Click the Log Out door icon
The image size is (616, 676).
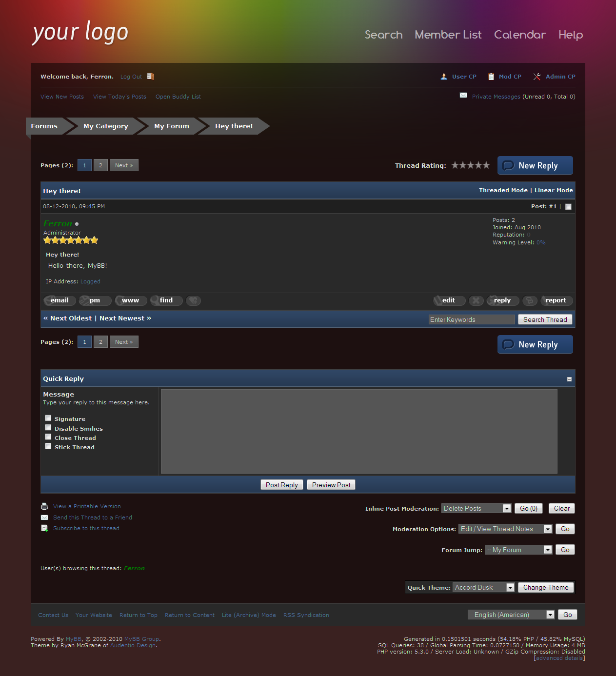click(150, 77)
